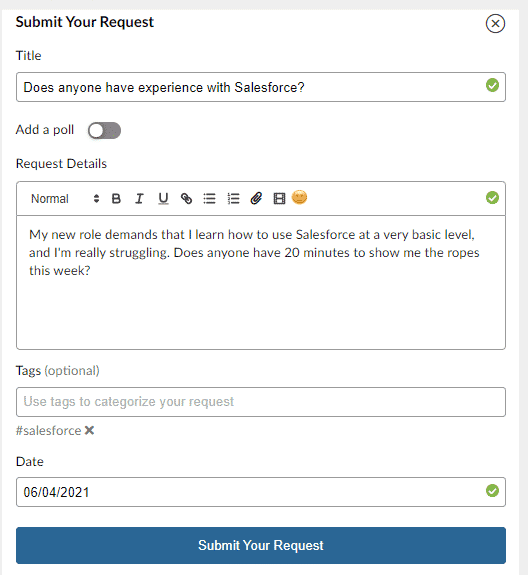This screenshot has width=528, height=575.
Task: Close the Submit Your Request dialog
Action: click(495, 23)
